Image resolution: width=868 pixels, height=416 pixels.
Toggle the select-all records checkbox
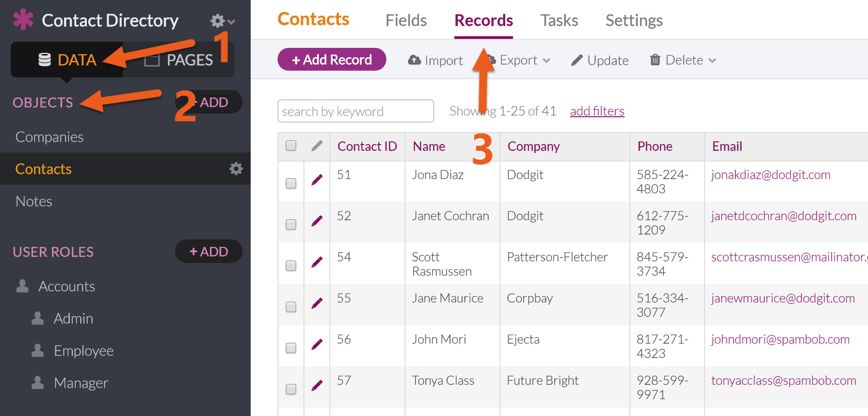291,145
